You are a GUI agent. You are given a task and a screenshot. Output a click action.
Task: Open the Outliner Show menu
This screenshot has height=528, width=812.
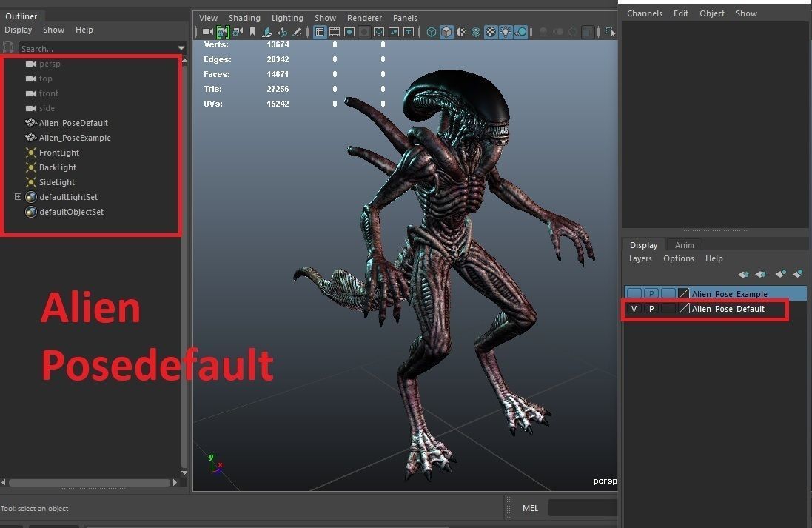pyautogui.click(x=54, y=30)
